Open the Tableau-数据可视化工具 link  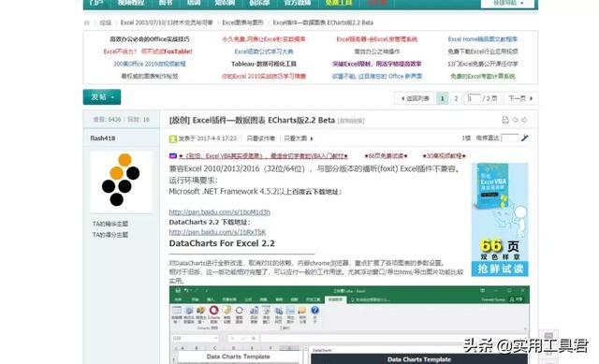264,64
